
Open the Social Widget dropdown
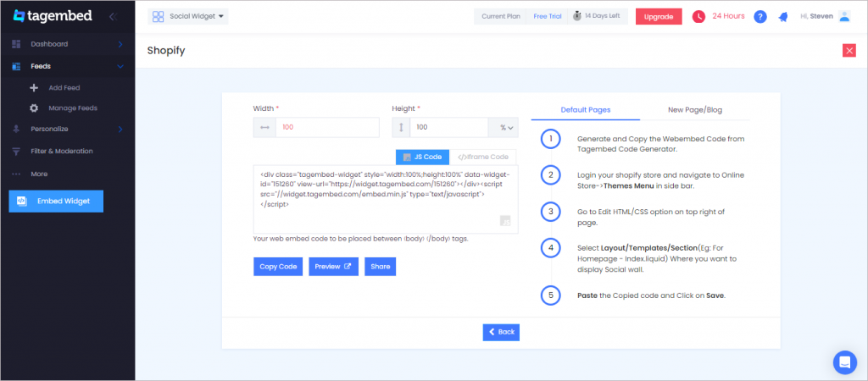188,17
